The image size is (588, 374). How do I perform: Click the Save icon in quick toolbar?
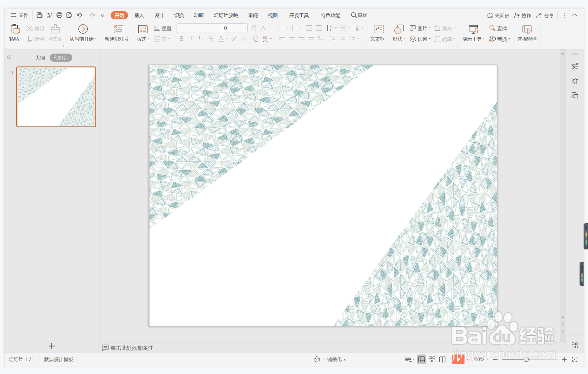tap(39, 15)
